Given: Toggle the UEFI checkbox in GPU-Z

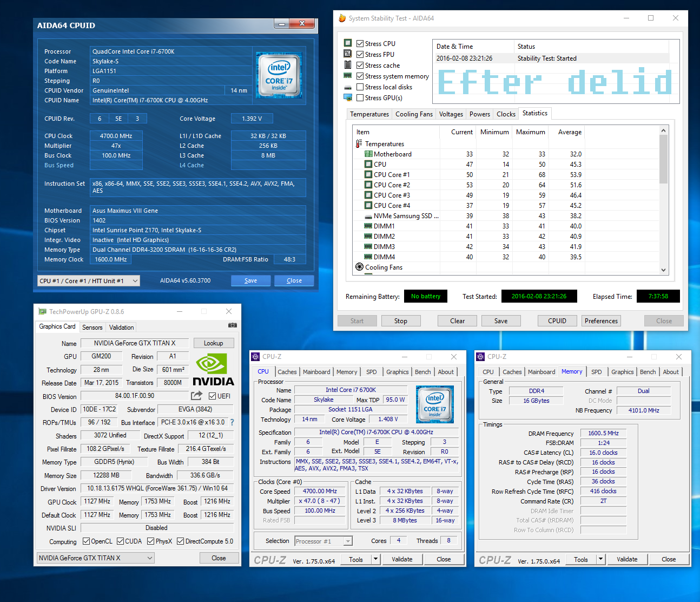Looking at the screenshot, I should tap(213, 396).
